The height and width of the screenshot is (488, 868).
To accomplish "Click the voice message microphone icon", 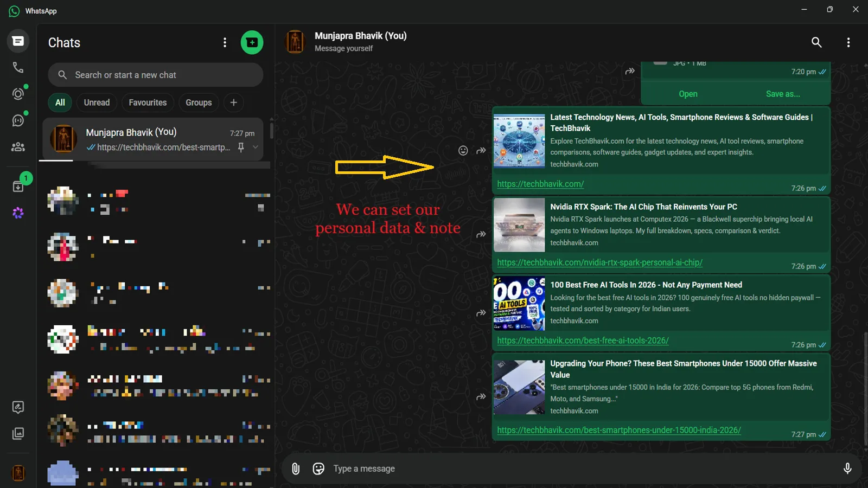I will (847, 468).
